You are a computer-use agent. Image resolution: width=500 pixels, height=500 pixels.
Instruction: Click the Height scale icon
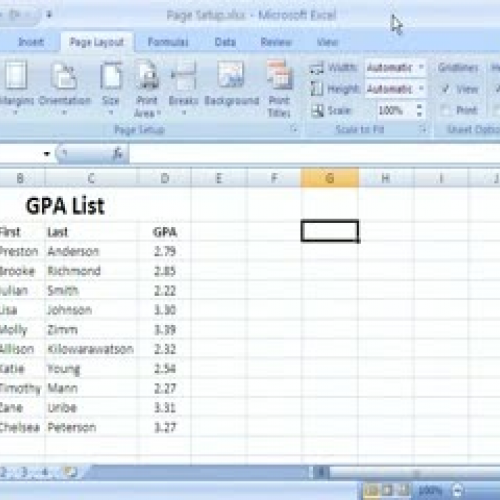317,89
